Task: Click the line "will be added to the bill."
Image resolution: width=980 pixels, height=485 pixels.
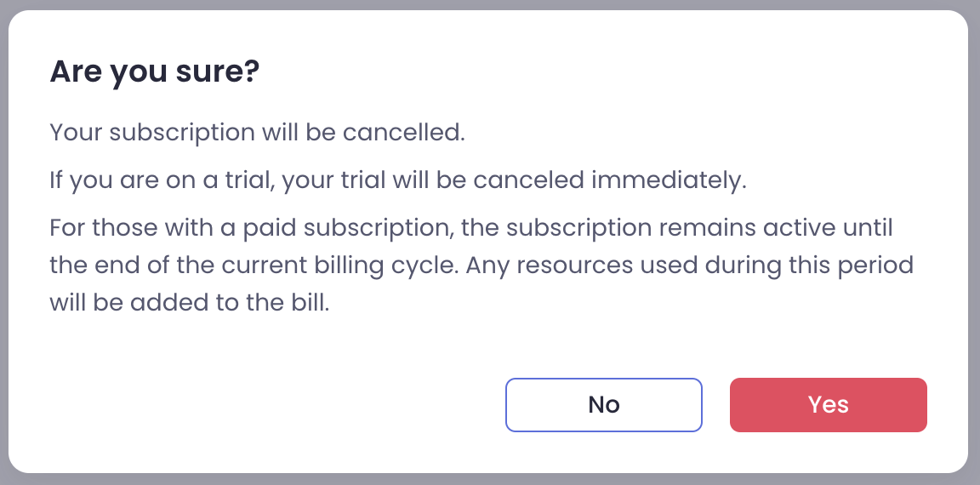Action: tap(189, 303)
